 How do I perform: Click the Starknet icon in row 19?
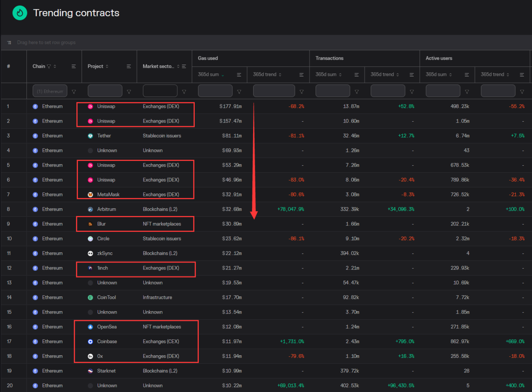pos(90,371)
